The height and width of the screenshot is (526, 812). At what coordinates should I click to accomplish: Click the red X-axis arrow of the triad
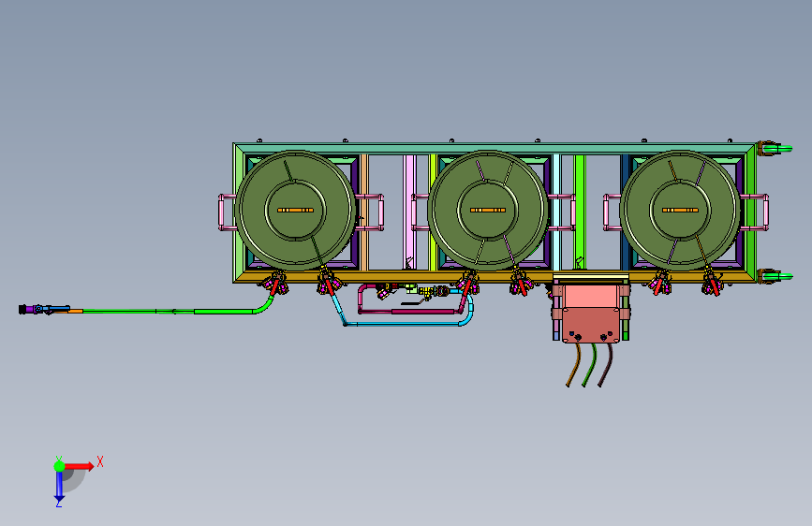[x=79, y=466]
